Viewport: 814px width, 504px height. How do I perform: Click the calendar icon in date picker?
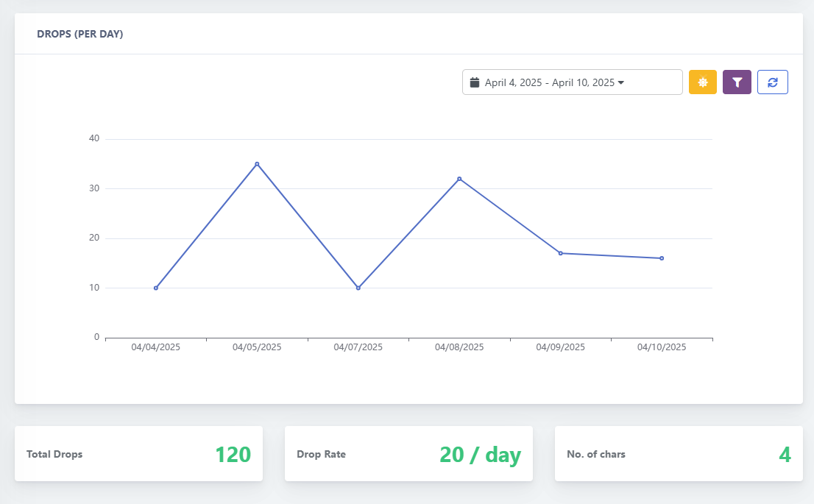475,82
